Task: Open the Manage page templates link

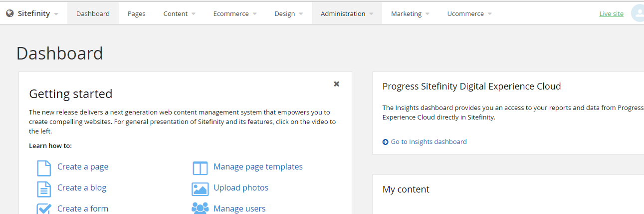Action: pyautogui.click(x=258, y=167)
